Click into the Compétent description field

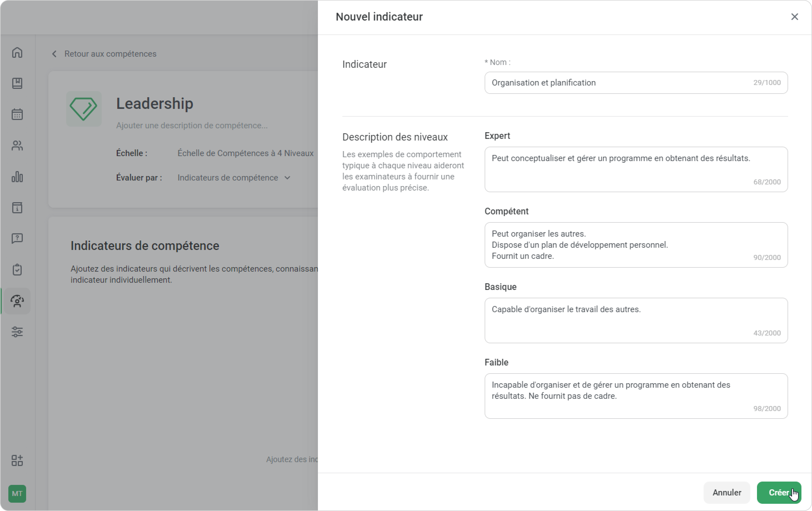pyautogui.click(x=636, y=245)
